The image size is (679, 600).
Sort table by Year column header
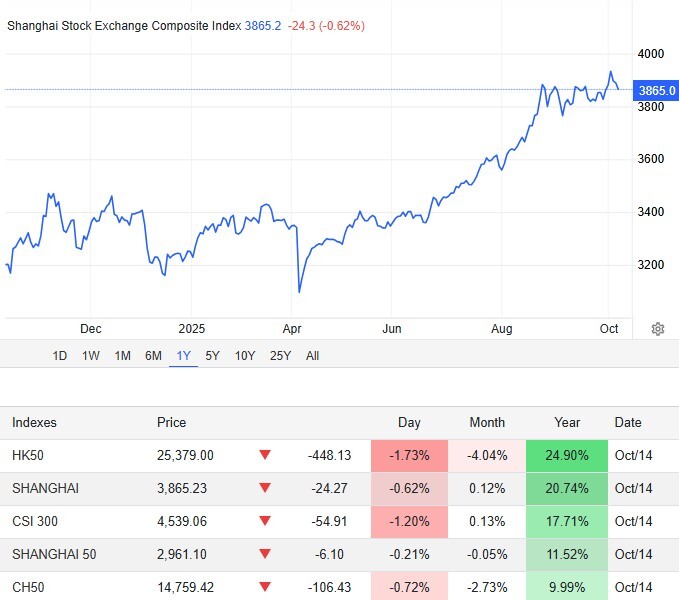pyautogui.click(x=565, y=422)
